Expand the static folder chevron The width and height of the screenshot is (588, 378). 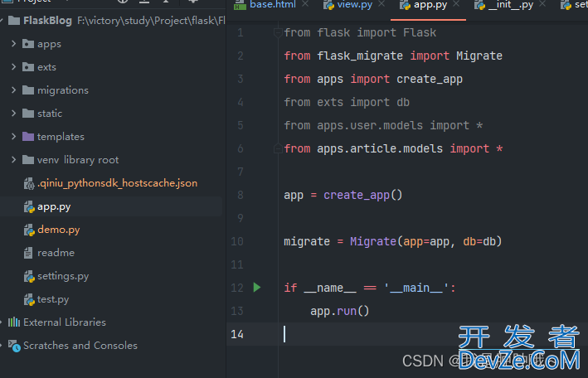tap(14, 114)
